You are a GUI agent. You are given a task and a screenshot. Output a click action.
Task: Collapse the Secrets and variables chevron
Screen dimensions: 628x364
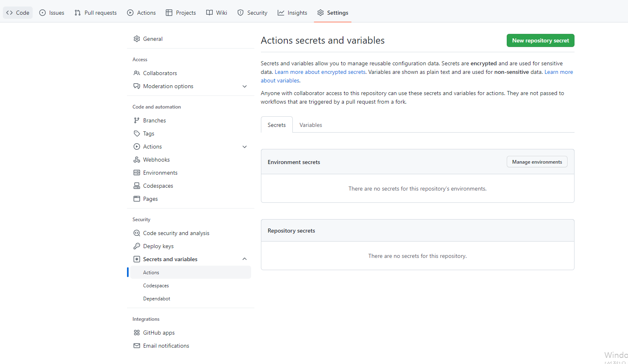tap(245, 259)
